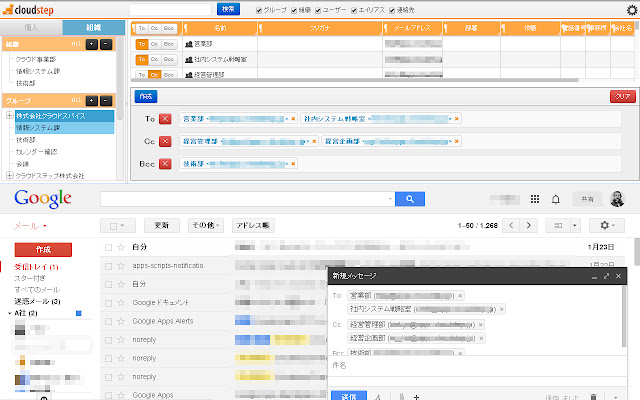Remove 経営管理部 chip from cloudstep Cc

[314, 141]
